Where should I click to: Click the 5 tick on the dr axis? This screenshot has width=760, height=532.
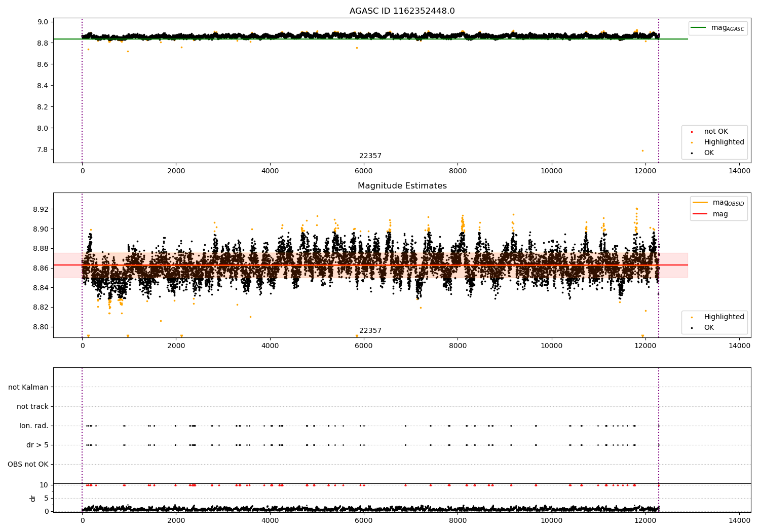click(46, 498)
